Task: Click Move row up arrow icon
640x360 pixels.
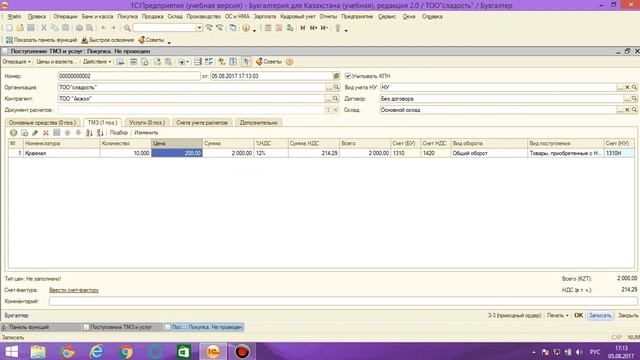Action: click(67, 133)
